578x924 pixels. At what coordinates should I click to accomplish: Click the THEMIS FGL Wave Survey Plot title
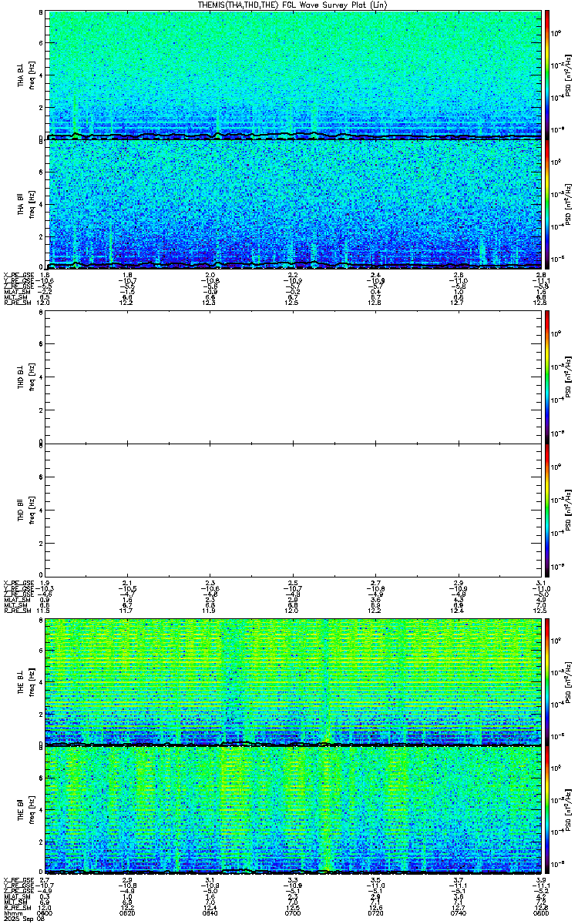[x=293, y=5]
